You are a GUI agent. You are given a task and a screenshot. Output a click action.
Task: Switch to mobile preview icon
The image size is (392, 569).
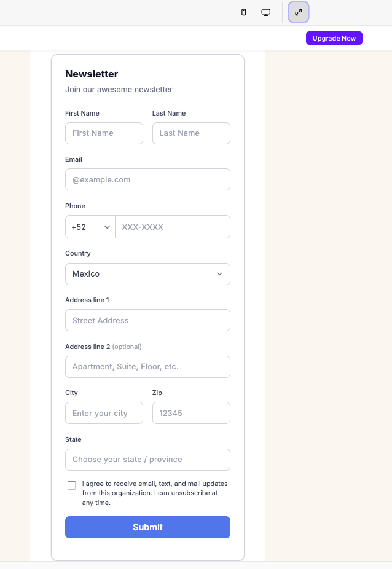pos(243,12)
